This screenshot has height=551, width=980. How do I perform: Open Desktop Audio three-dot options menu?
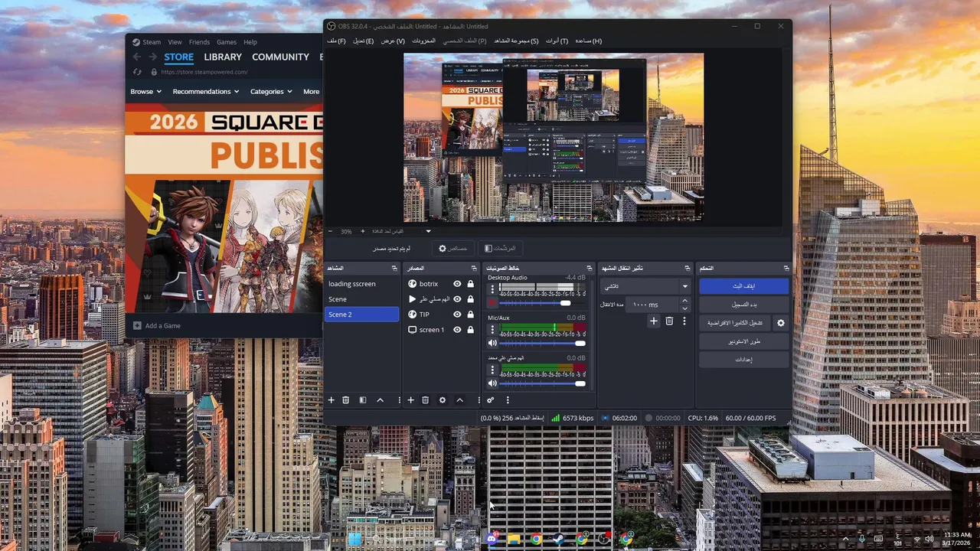492,289
